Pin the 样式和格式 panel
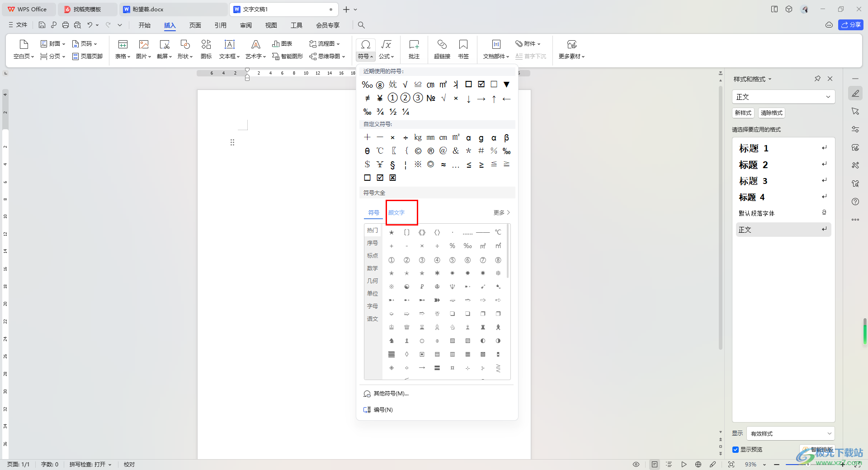This screenshot has height=470, width=868. (x=817, y=79)
